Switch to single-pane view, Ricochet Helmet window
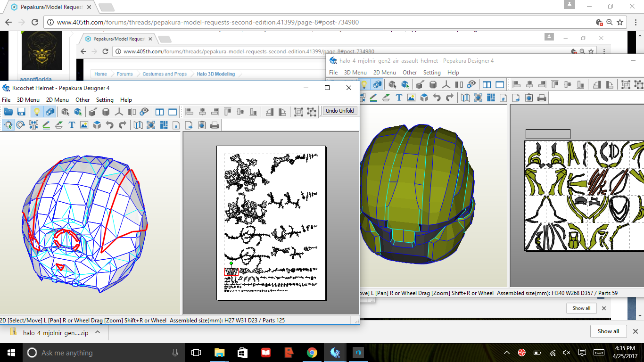Image resolution: width=644 pixels, height=362 pixels. 173,112
